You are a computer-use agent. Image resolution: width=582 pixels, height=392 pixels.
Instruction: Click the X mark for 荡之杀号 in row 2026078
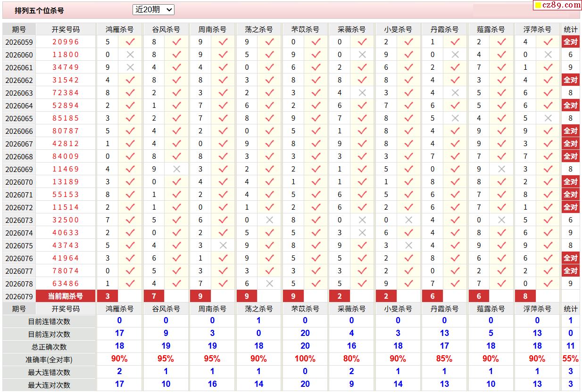(270, 284)
